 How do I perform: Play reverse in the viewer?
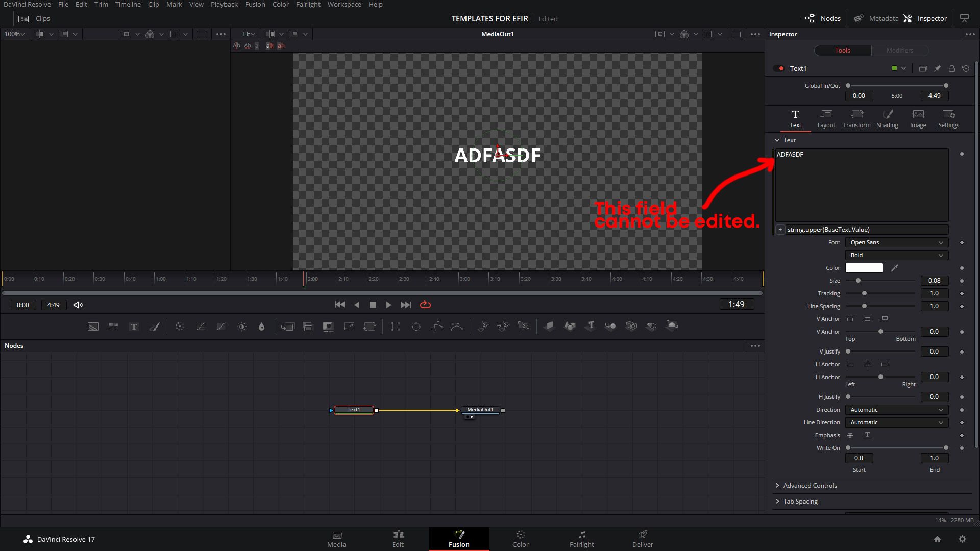tap(357, 305)
